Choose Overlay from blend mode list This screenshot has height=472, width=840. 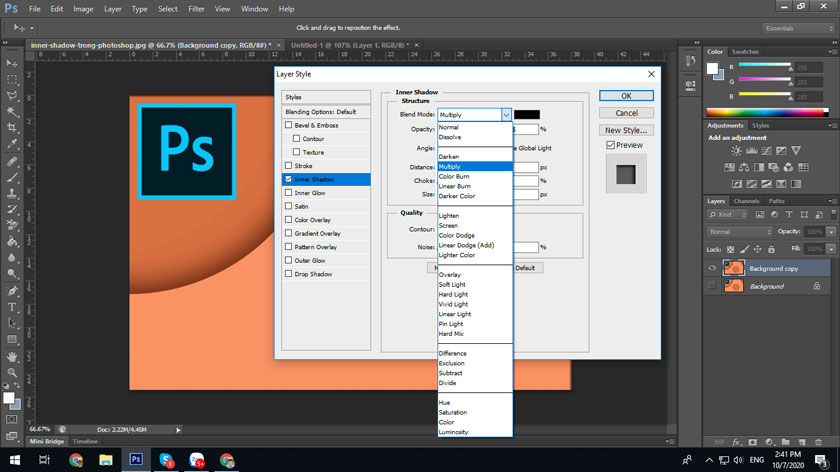point(449,275)
